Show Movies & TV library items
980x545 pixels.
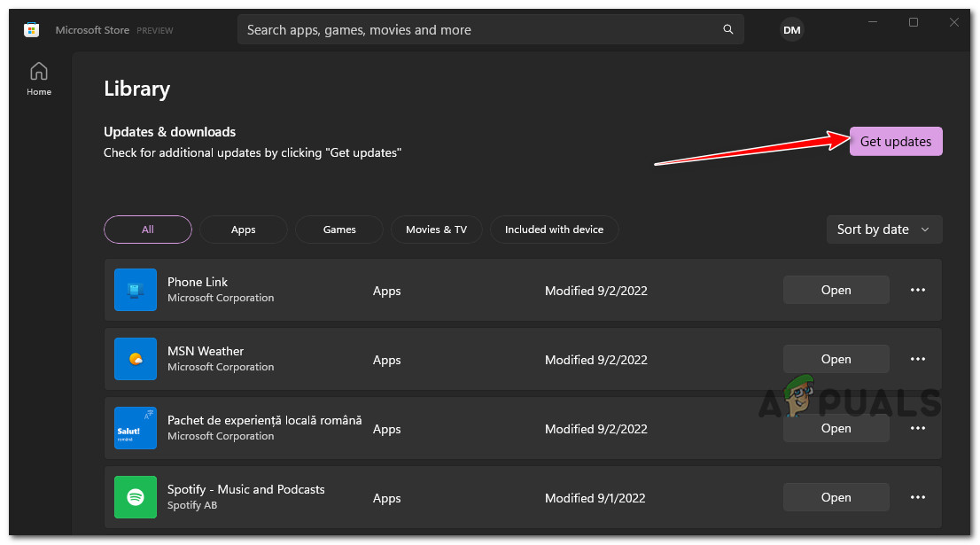coord(436,230)
